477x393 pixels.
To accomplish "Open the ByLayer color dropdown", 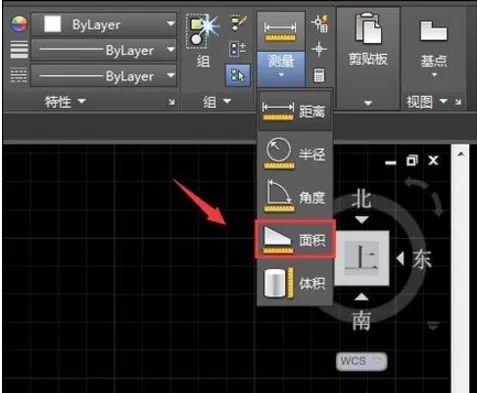I will (x=171, y=24).
